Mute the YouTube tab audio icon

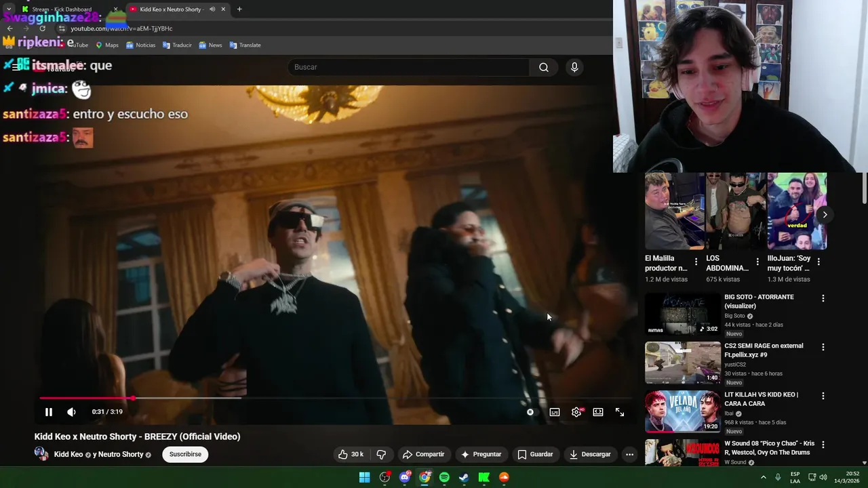(x=212, y=9)
